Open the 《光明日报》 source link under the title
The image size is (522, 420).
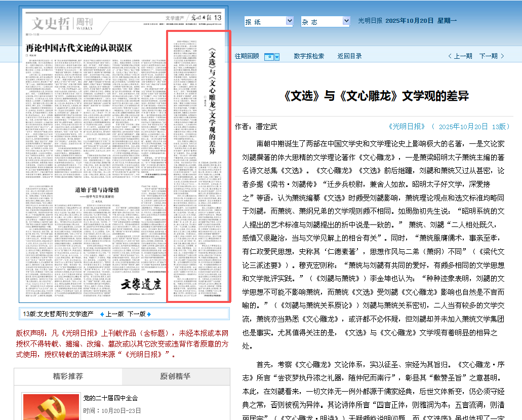pos(408,127)
